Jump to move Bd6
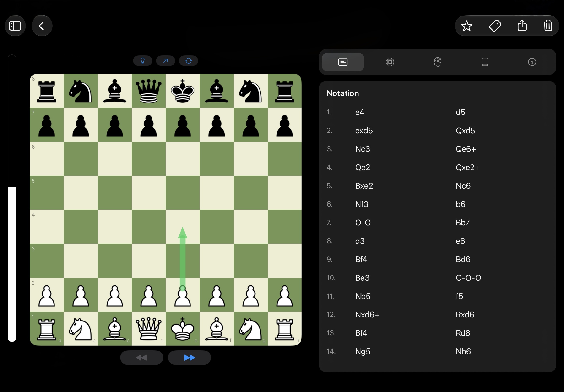Viewport: 564px width, 392px height. [x=463, y=260]
